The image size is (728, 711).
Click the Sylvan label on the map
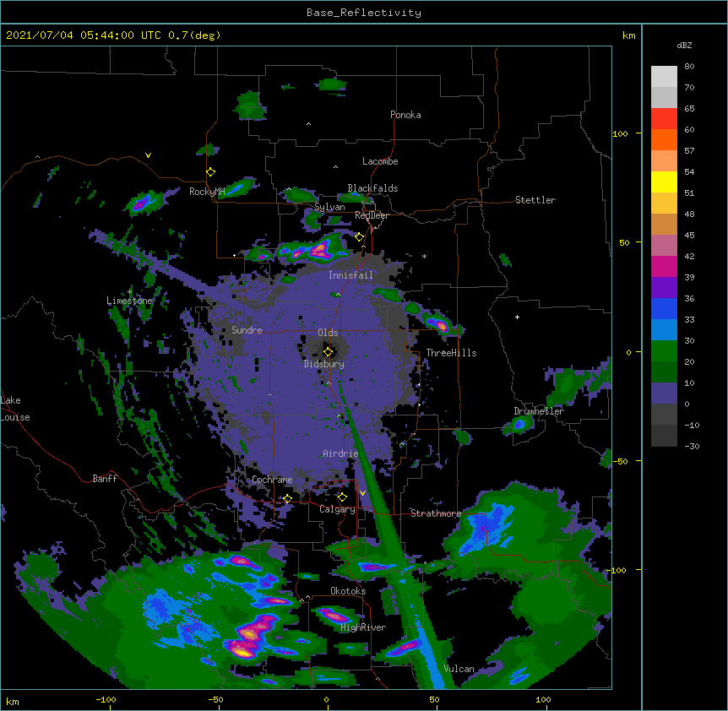pos(329,207)
